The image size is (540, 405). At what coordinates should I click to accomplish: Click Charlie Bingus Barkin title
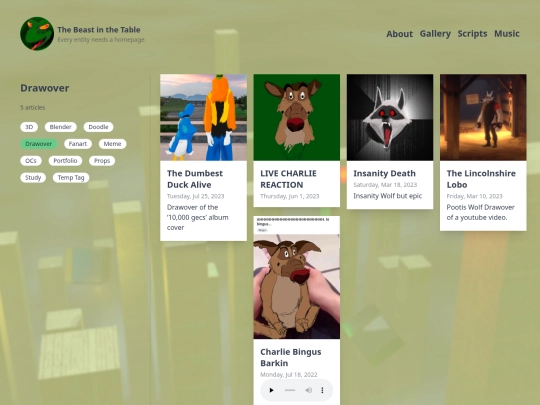pos(291,357)
